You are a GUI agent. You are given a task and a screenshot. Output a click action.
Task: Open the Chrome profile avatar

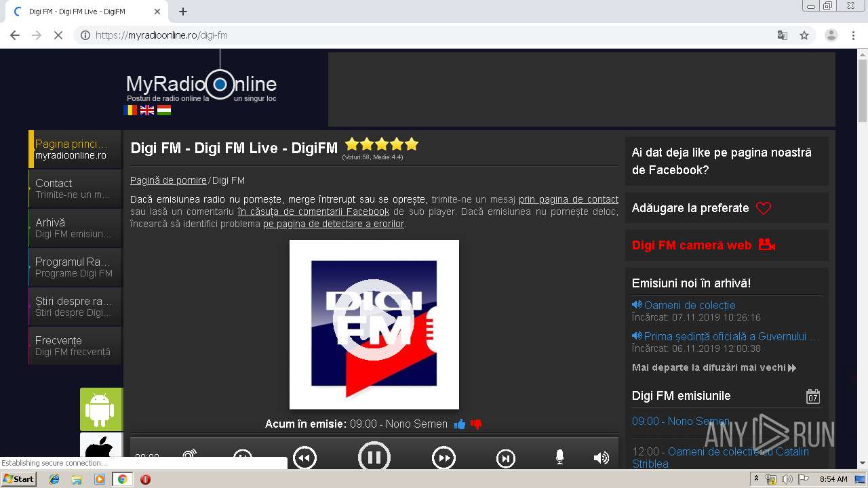[x=831, y=35]
